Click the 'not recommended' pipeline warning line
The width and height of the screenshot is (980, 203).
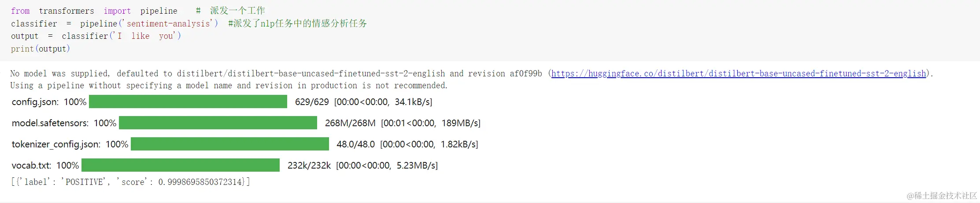click(228, 86)
